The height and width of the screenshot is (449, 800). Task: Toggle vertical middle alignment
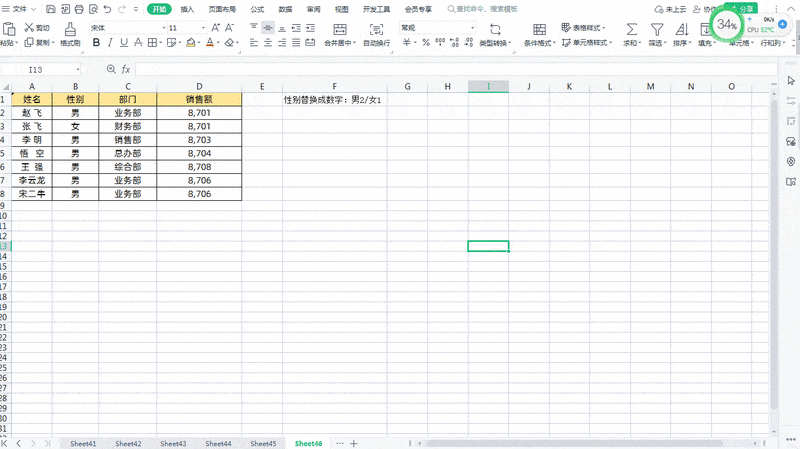(268, 28)
